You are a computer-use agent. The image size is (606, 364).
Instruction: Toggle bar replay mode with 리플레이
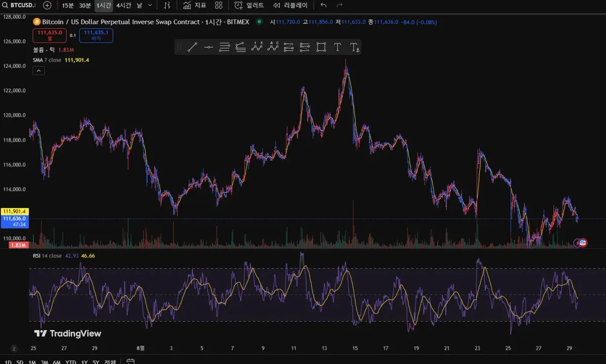290,6
